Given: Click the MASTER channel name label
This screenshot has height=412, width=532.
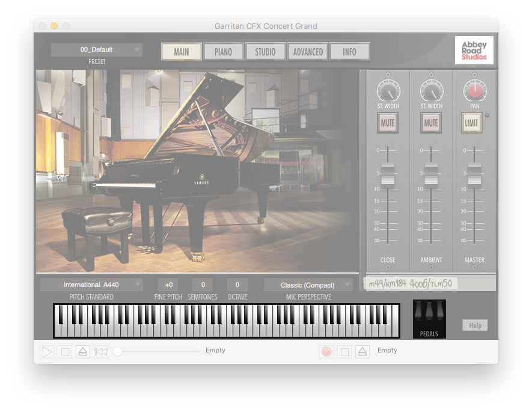Looking at the screenshot, I should click(x=474, y=260).
